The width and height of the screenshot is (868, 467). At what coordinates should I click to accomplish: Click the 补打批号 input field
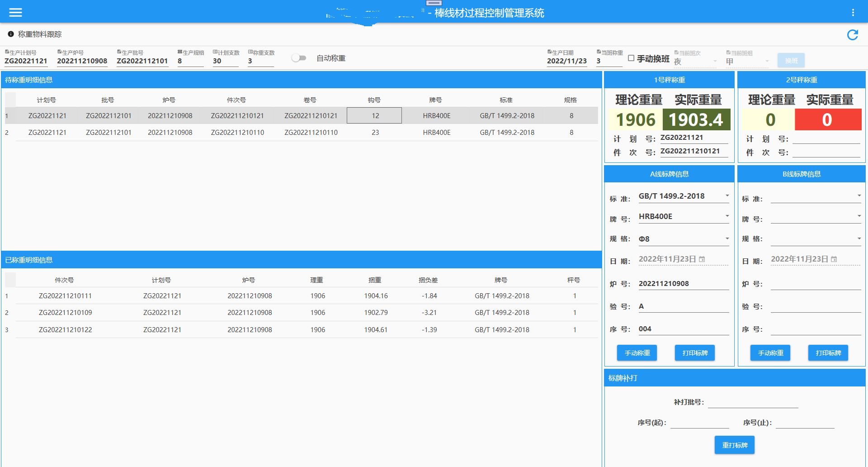pos(753,402)
